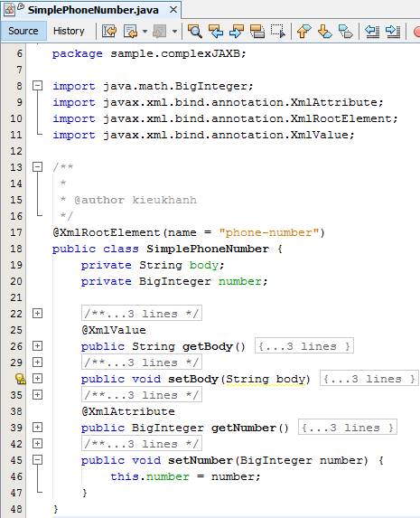Collapse the author comment fold at line 13
420x518 pixels.
point(38,167)
